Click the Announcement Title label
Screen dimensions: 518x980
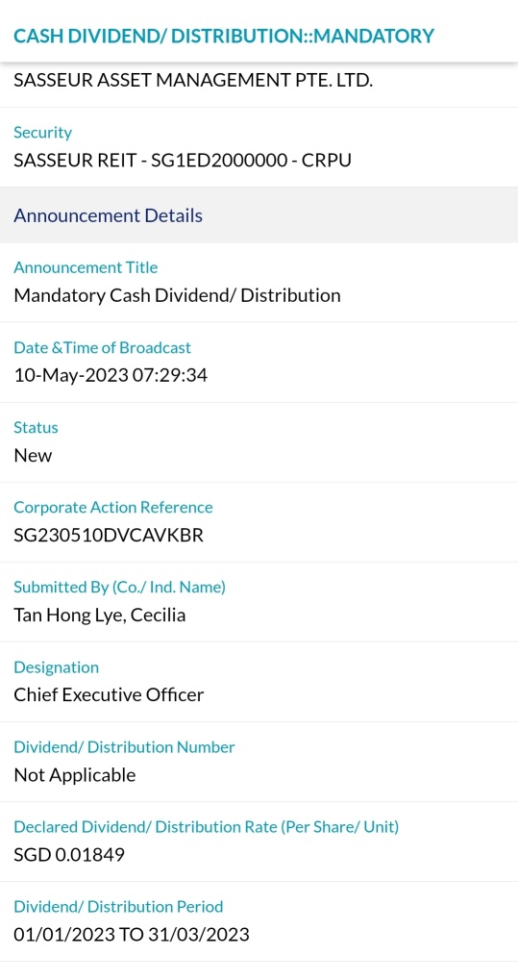pyautogui.click(x=86, y=267)
